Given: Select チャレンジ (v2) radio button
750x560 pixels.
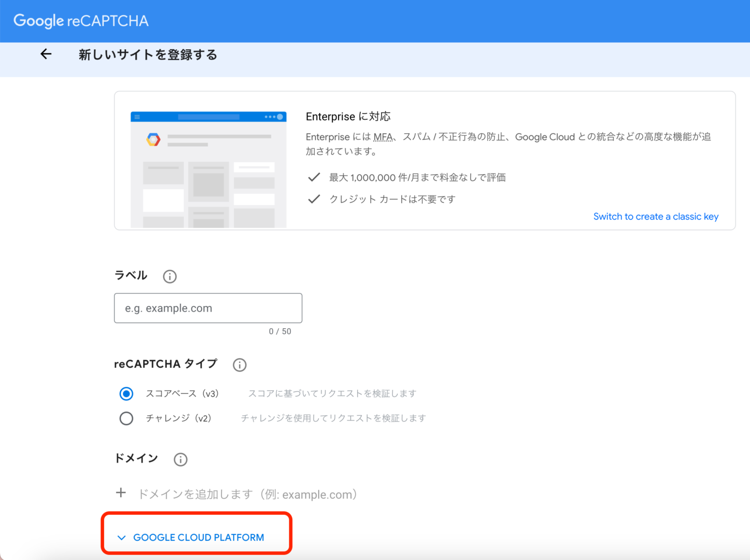Looking at the screenshot, I should tap(126, 418).
